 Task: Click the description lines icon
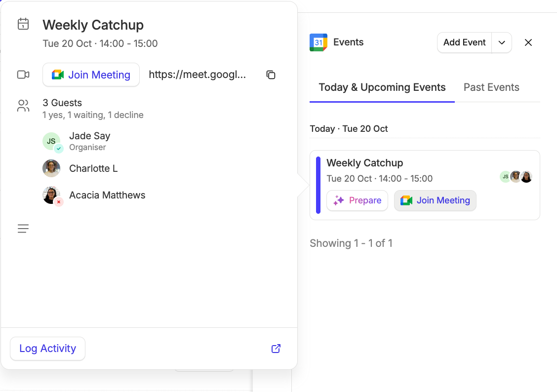coord(23,228)
